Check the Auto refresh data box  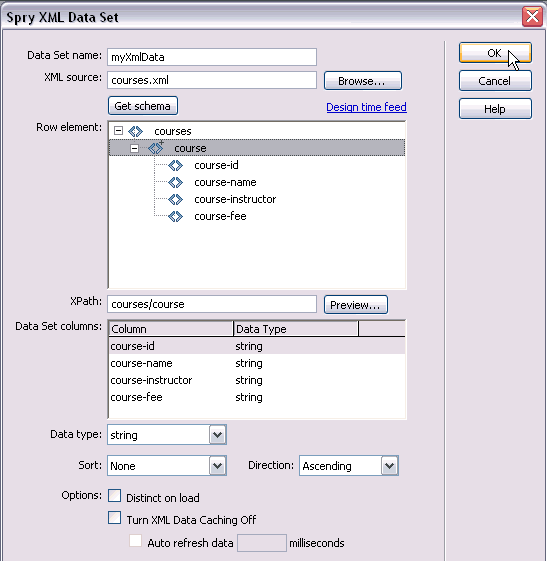coord(136,541)
